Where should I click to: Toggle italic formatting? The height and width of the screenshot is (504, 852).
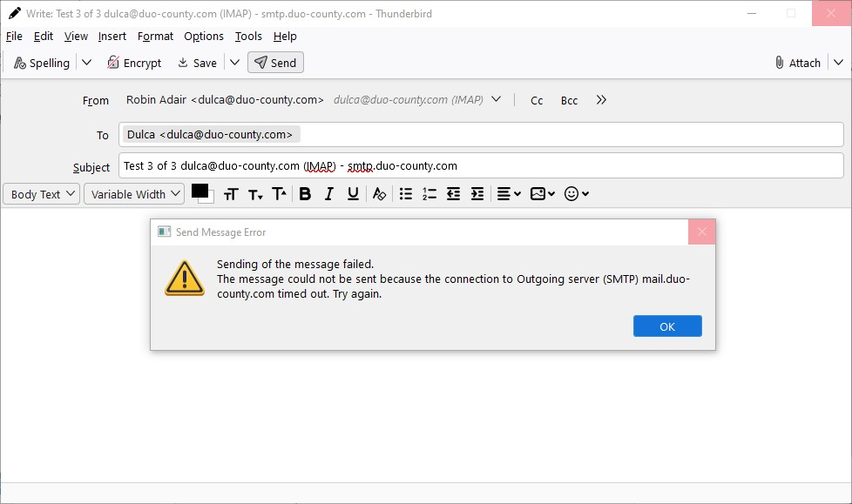pyautogui.click(x=328, y=194)
